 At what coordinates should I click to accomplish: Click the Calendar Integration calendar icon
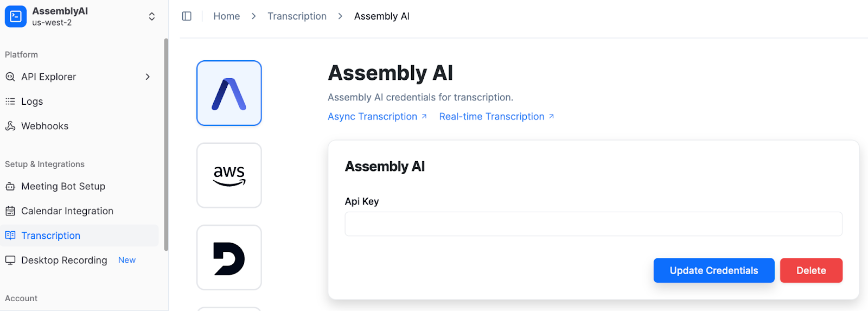coord(10,211)
